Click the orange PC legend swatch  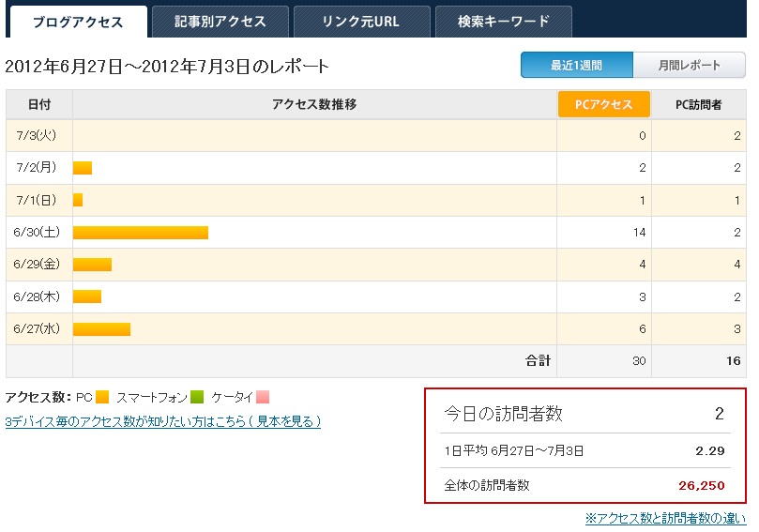pos(102,397)
